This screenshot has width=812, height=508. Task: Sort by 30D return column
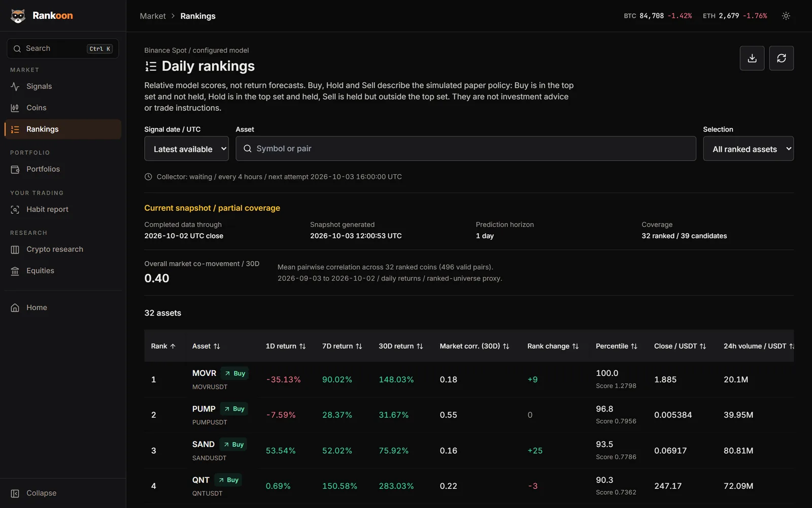401,346
